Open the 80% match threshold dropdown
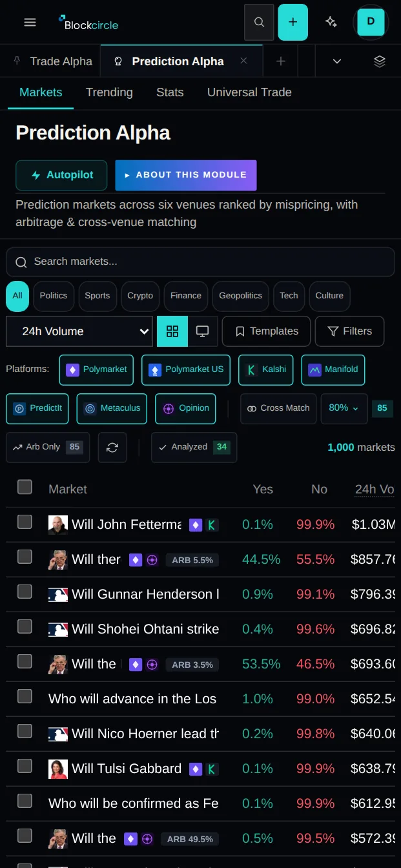This screenshot has height=868, width=401. tap(344, 409)
